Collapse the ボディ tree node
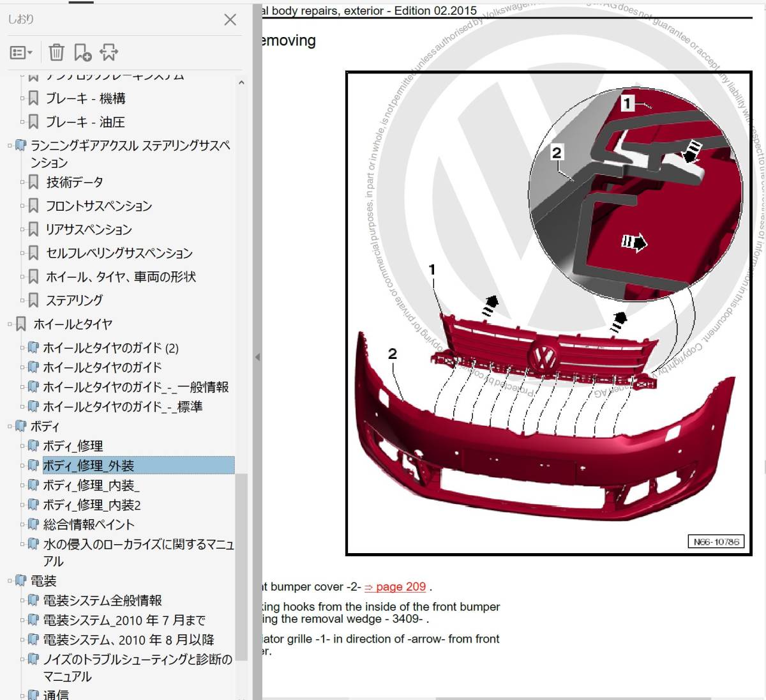 click(x=10, y=426)
